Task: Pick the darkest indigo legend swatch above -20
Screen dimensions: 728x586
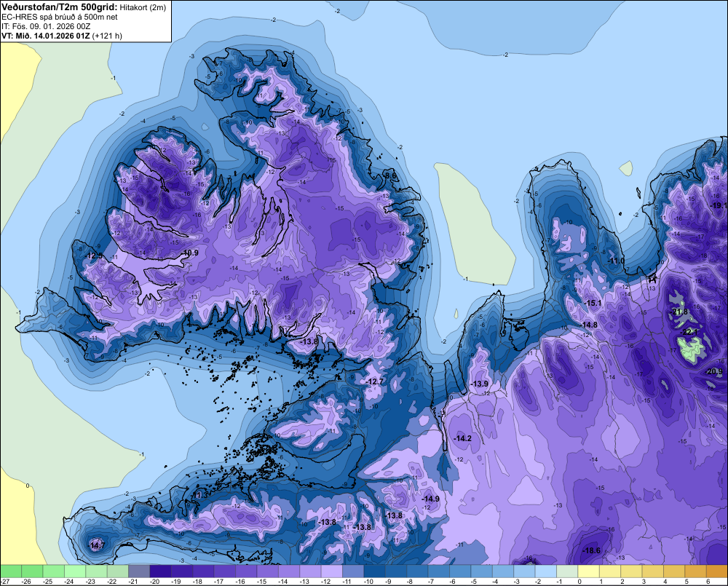Action: (x=160, y=571)
